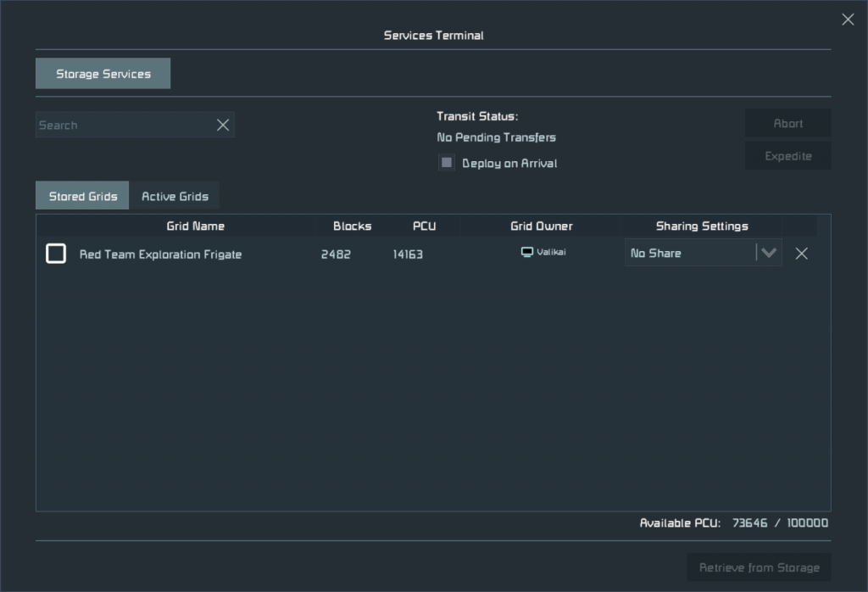Switch to the Active Grids tab
868x592 pixels.
point(175,196)
